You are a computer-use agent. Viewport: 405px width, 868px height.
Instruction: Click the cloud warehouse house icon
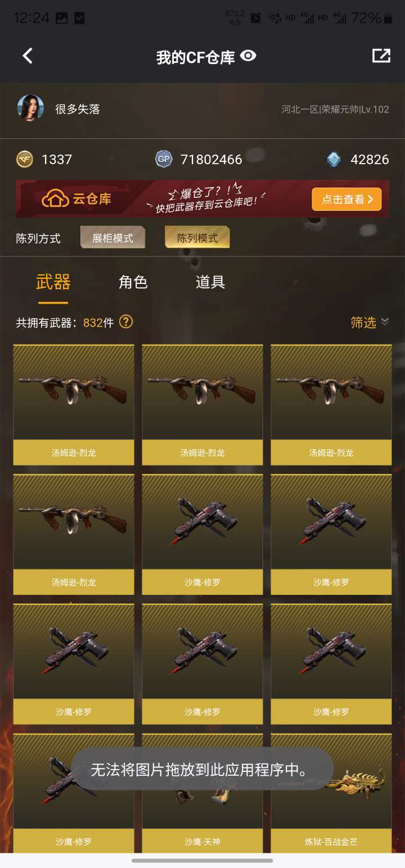(55, 198)
